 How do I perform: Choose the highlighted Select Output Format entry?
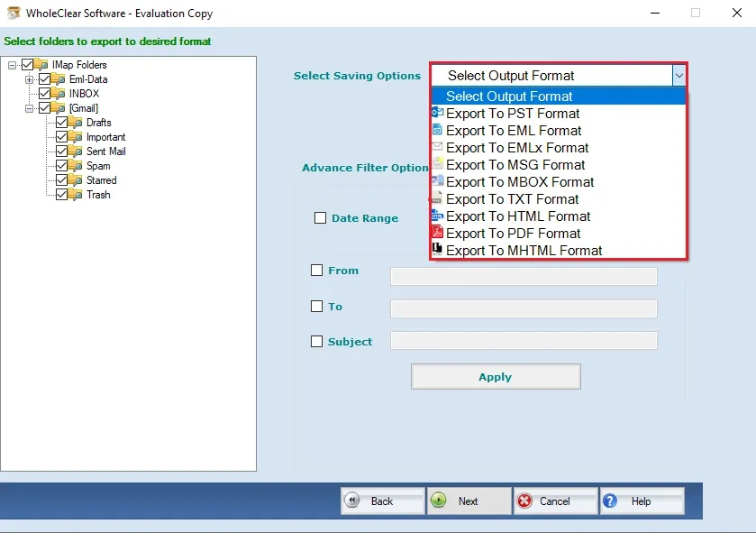tap(509, 96)
